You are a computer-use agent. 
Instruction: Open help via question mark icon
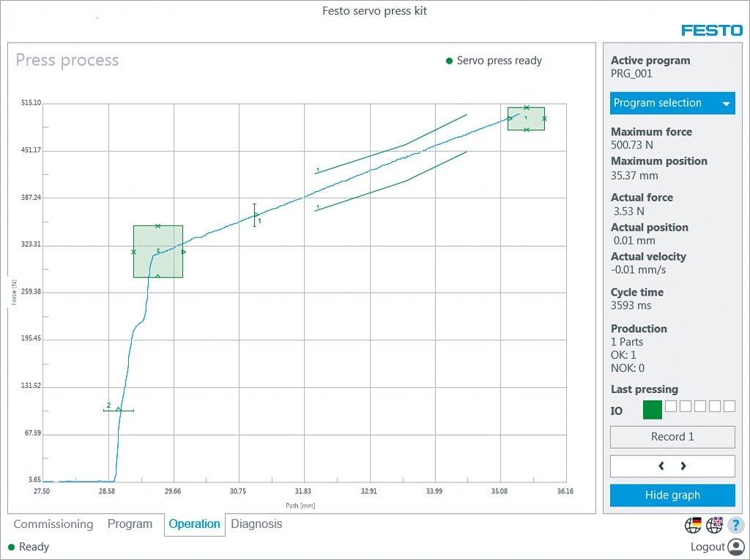pyautogui.click(x=735, y=525)
